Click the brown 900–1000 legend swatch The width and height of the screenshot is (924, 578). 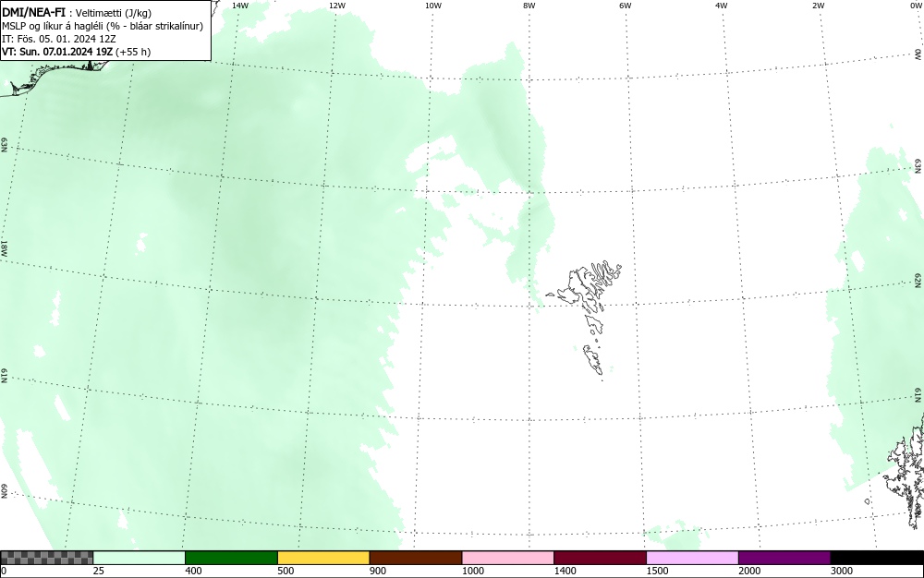(416, 558)
